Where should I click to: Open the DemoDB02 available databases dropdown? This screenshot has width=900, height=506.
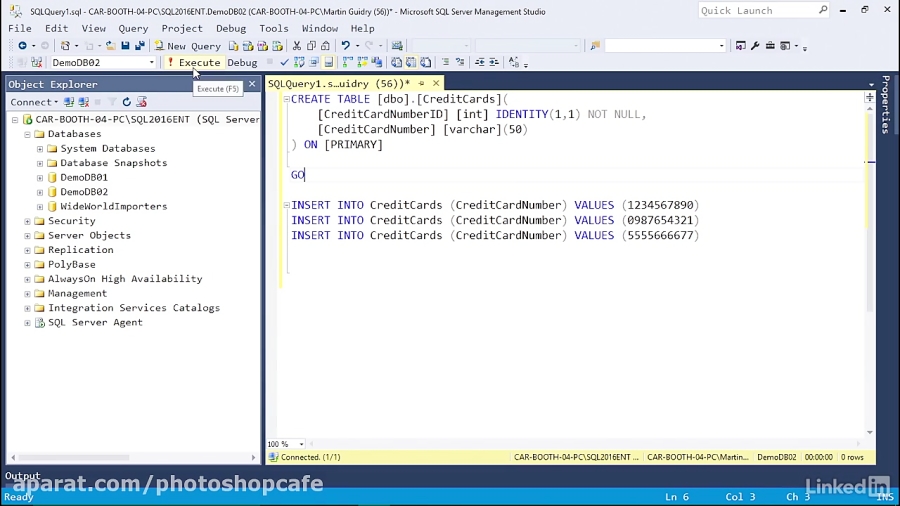click(152, 63)
